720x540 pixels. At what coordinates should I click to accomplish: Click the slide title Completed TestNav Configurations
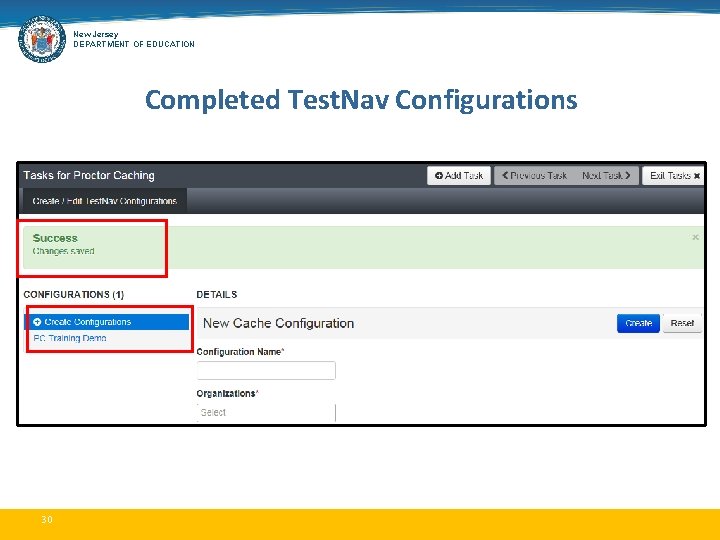361,100
